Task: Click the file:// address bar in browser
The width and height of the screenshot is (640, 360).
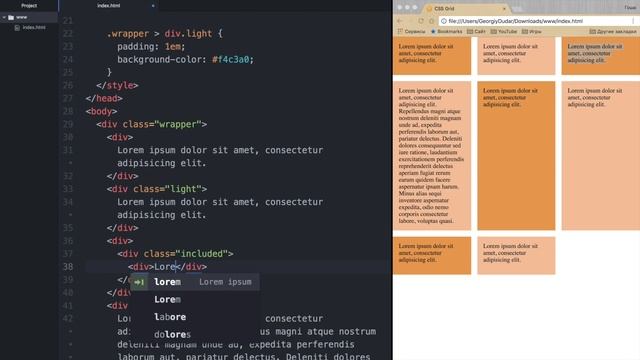Action: click(x=539, y=21)
